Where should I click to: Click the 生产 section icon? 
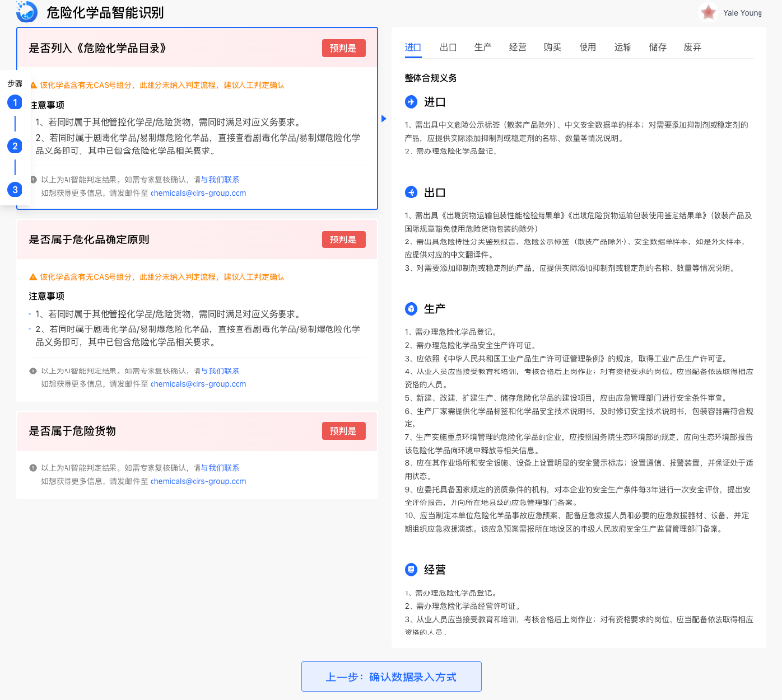411,309
